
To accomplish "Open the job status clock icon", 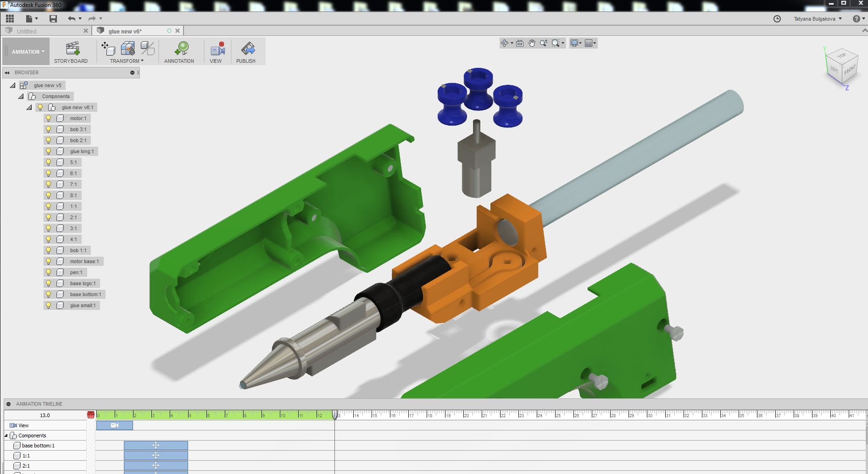I will (x=777, y=19).
